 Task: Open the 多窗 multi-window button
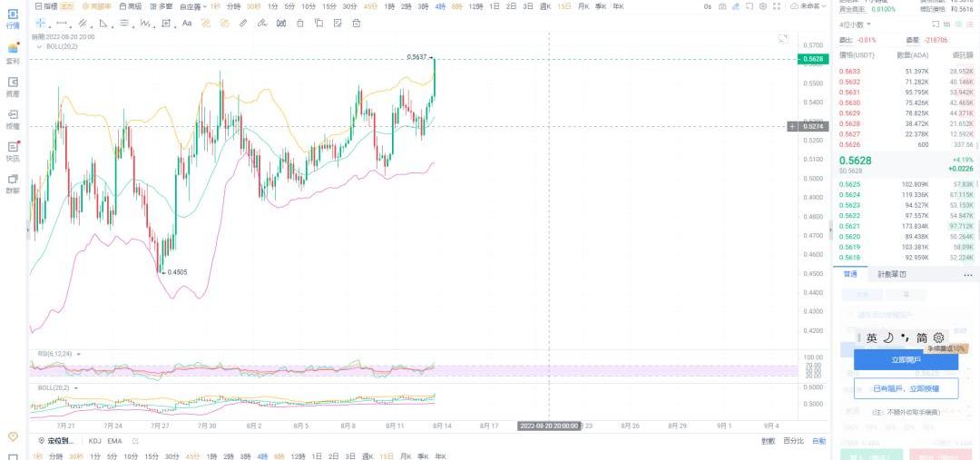tap(162, 6)
